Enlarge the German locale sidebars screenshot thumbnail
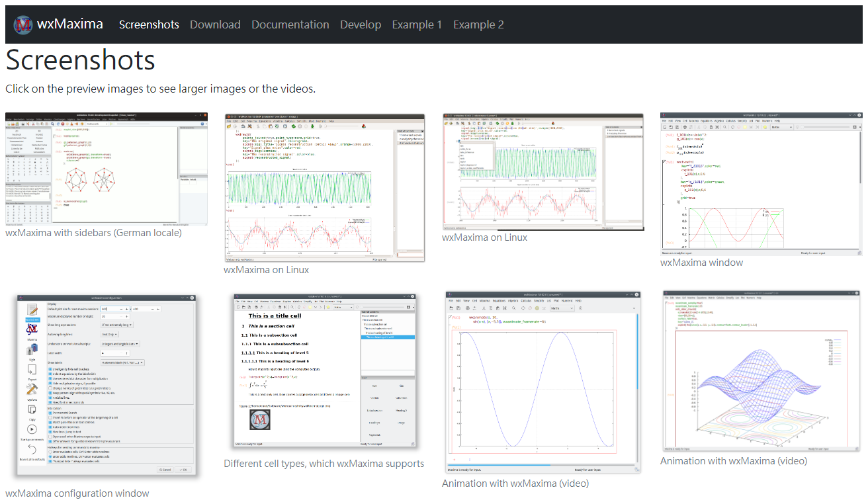Screen dimensions: 868x504 click(x=107, y=169)
